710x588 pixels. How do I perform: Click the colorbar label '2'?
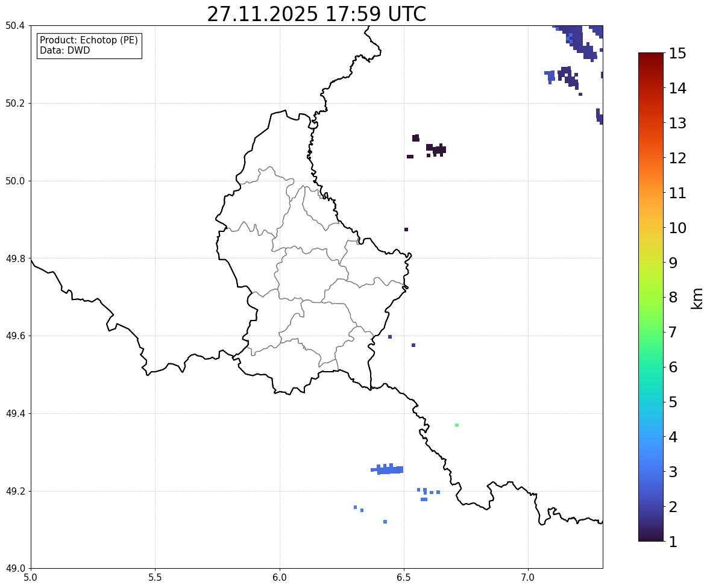pos(673,507)
